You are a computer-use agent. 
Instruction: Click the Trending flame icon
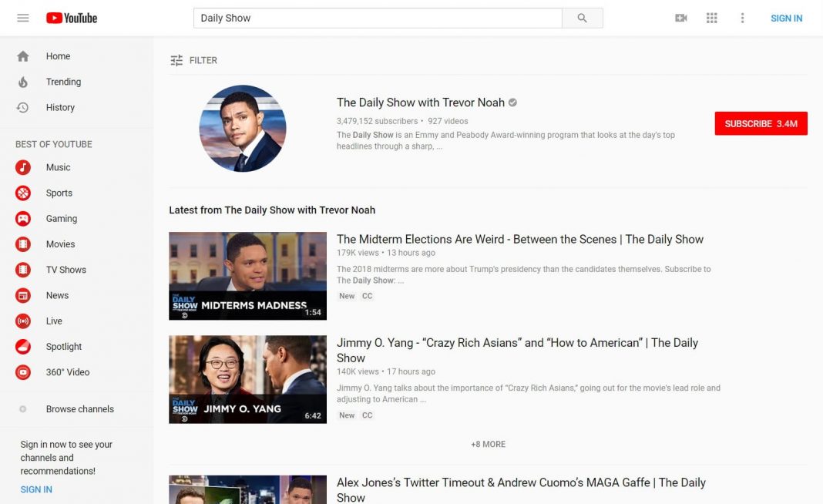point(22,82)
